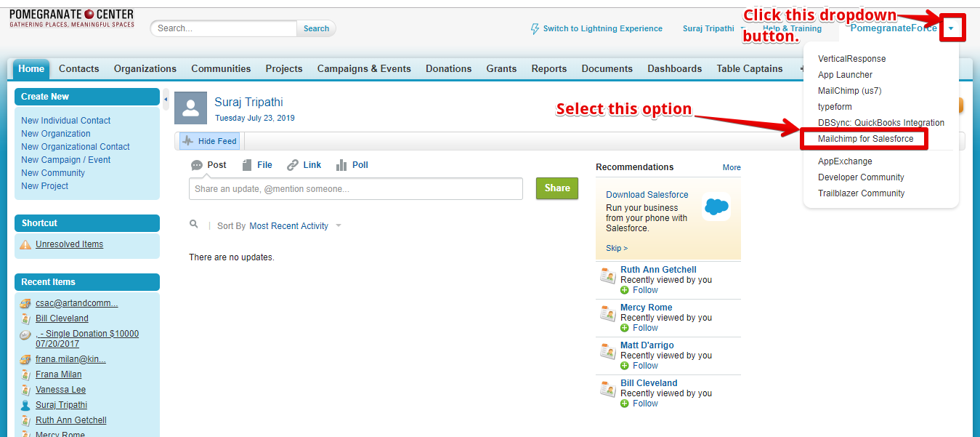The width and height of the screenshot is (980, 437).
Task: Open the Communities tab
Action: (221, 68)
